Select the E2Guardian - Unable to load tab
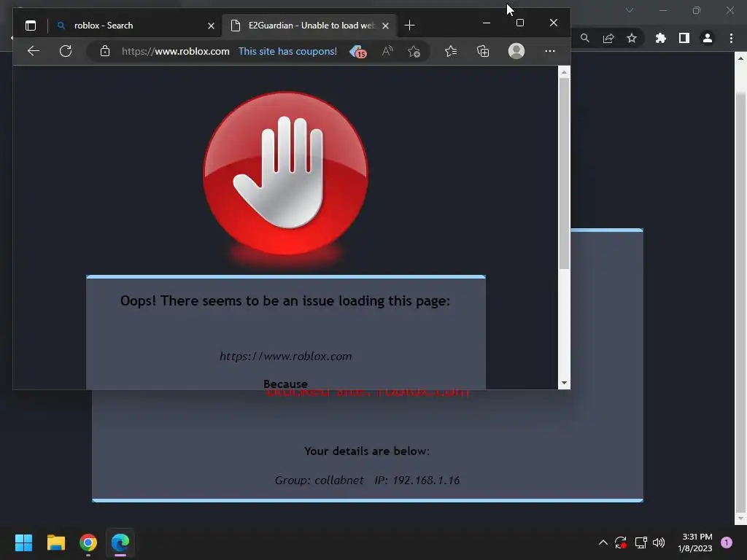Screen dimensions: 747x560 click(309, 26)
